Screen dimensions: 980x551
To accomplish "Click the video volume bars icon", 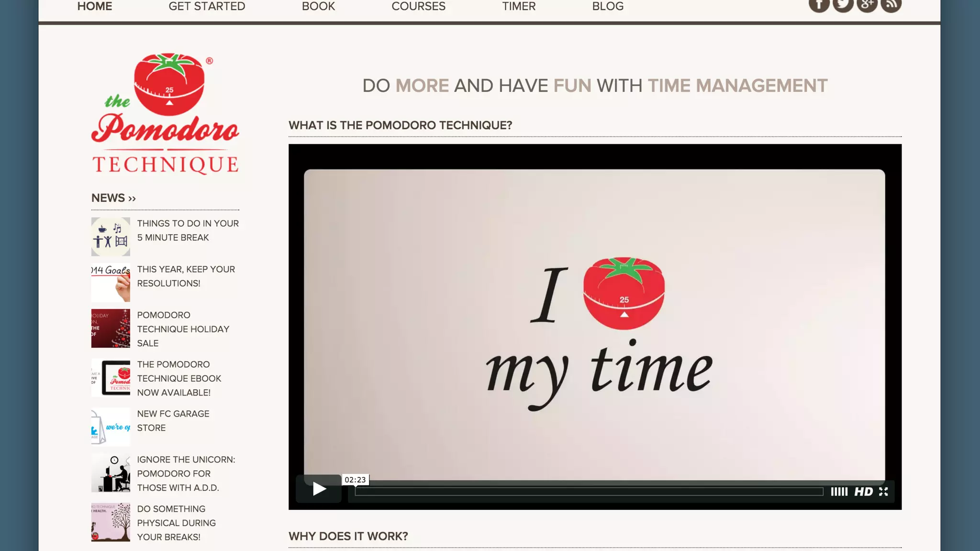I will pos(839,492).
